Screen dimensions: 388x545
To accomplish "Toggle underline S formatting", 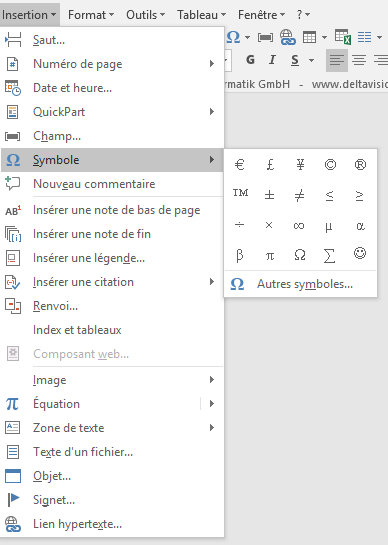I will (x=295, y=60).
